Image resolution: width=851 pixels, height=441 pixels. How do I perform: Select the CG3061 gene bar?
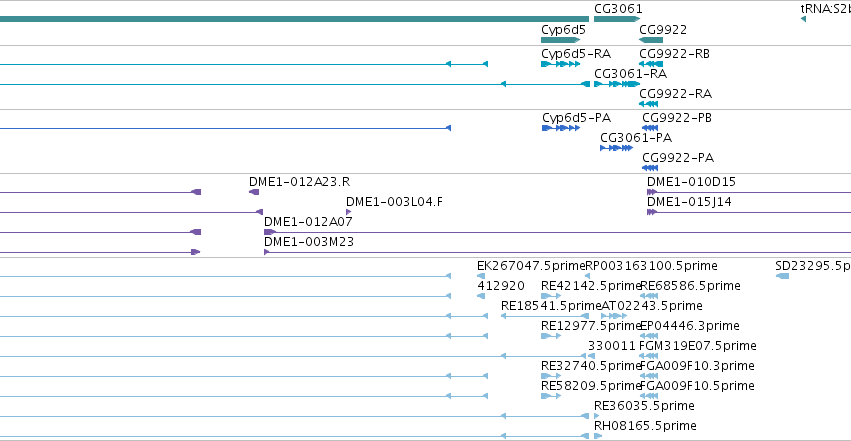tap(617, 19)
